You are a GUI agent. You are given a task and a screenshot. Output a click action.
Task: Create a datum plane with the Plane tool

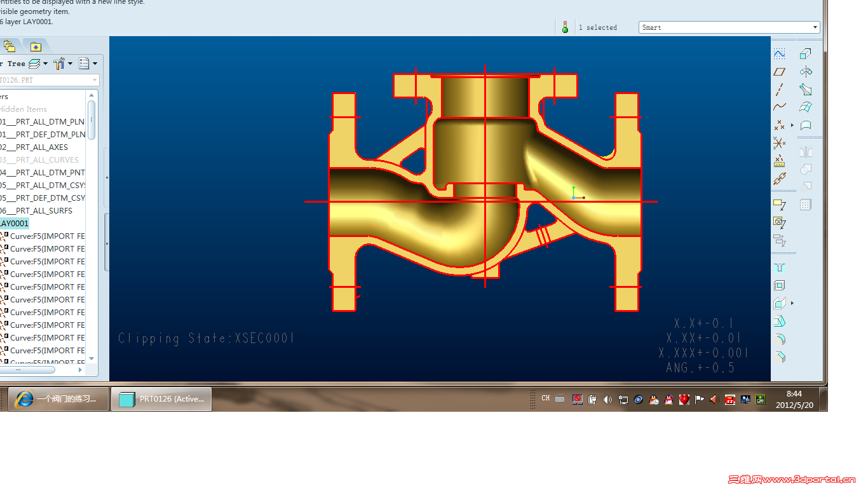pos(780,72)
